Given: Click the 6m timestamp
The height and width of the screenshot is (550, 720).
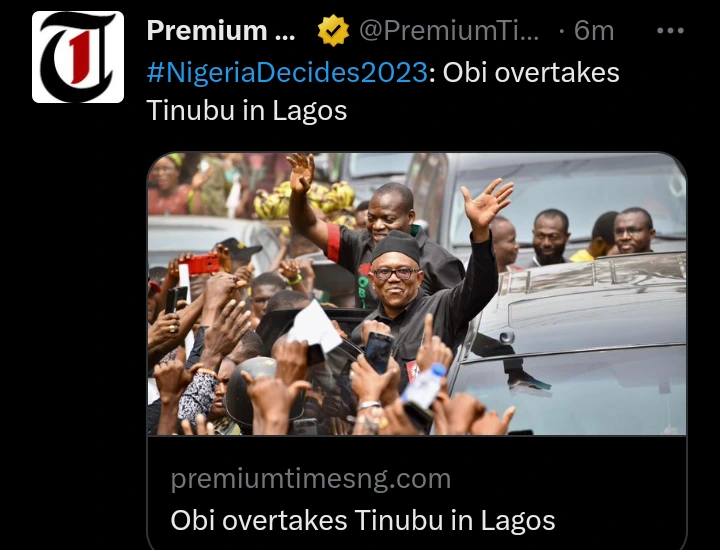Looking at the screenshot, I should pyautogui.click(x=594, y=31).
